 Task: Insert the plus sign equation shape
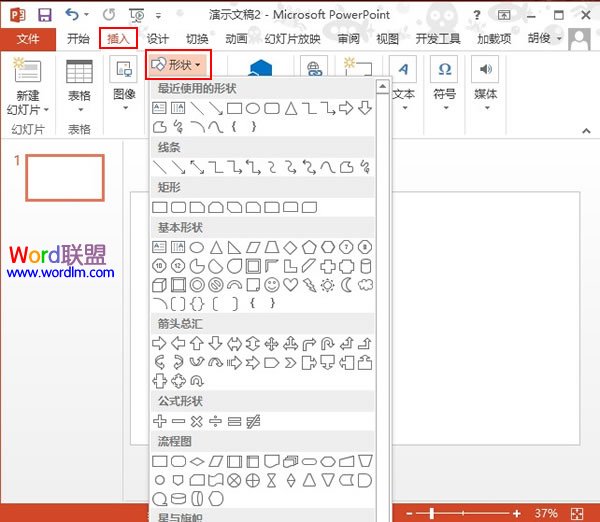(159, 421)
